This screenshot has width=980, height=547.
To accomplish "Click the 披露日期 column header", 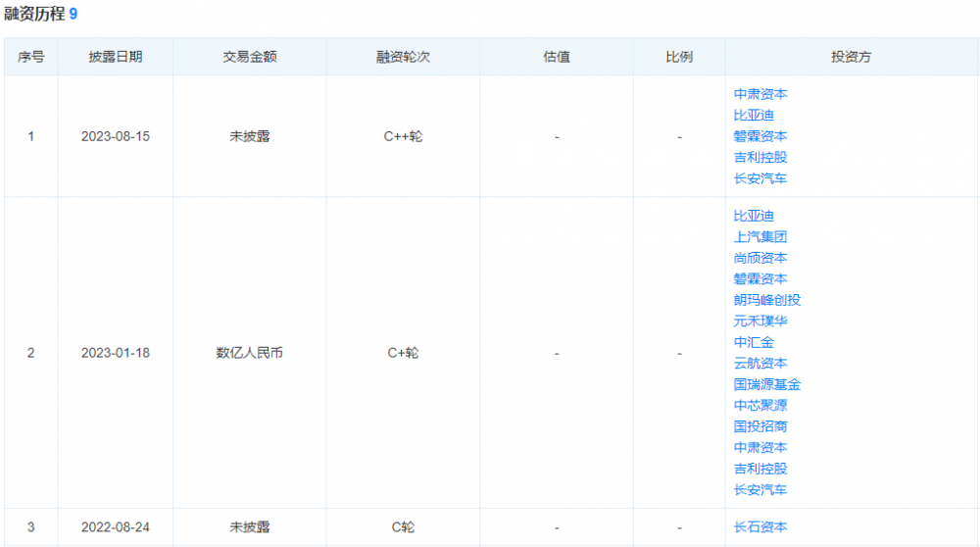I will [x=116, y=57].
